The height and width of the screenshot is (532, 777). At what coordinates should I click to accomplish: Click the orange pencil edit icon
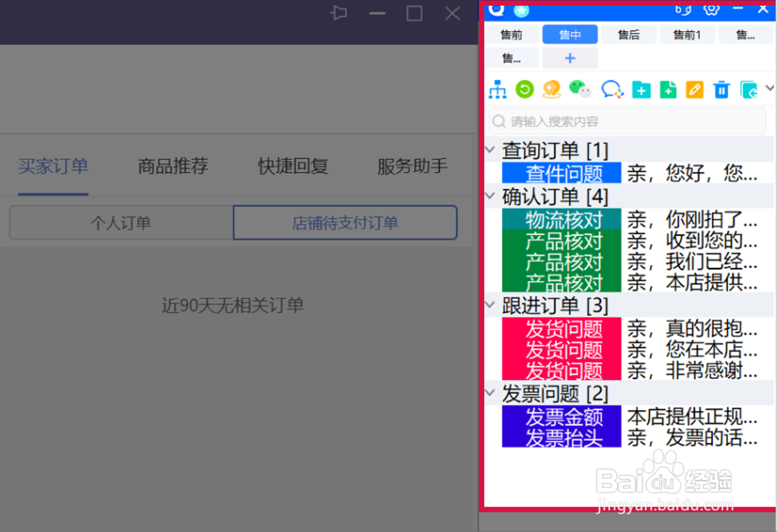tap(695, 90)
